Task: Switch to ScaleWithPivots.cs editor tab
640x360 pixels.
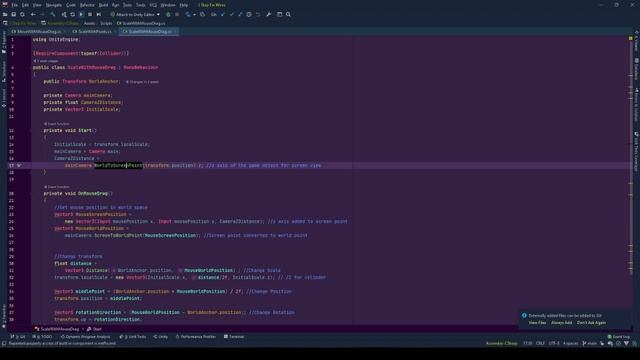Action: pyautogui.click(x=95, y=31)
